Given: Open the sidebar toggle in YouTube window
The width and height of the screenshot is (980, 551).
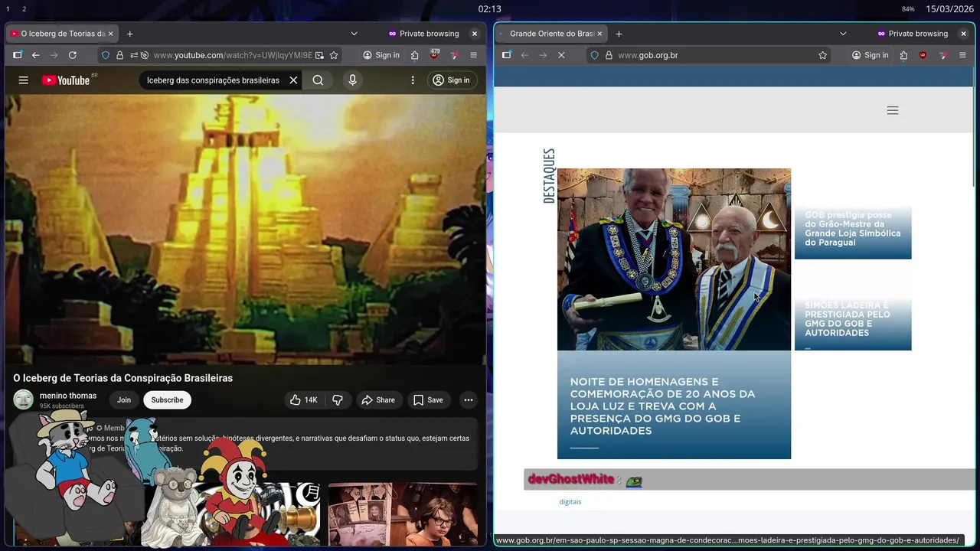Looking at the screenshot, I should pos(17,55).
